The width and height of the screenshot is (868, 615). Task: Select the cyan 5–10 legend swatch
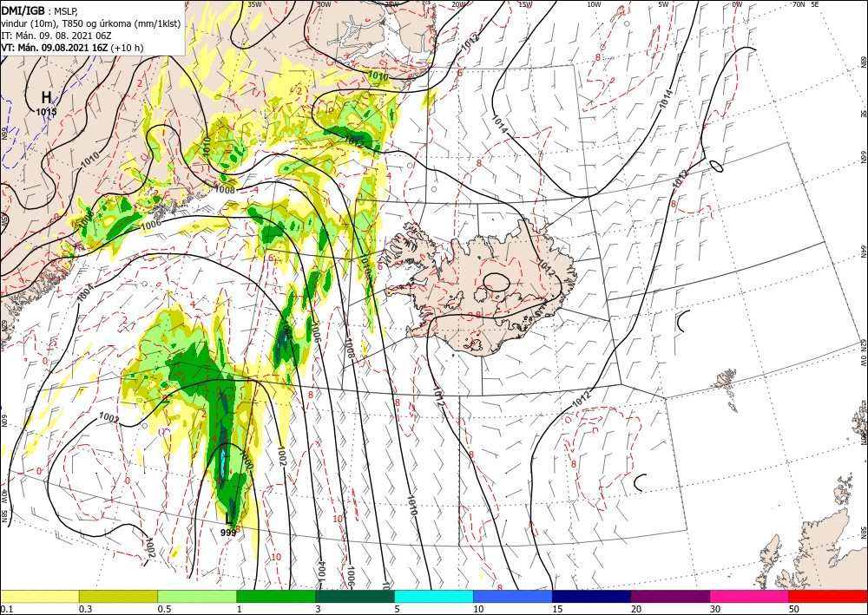point(434,596)
